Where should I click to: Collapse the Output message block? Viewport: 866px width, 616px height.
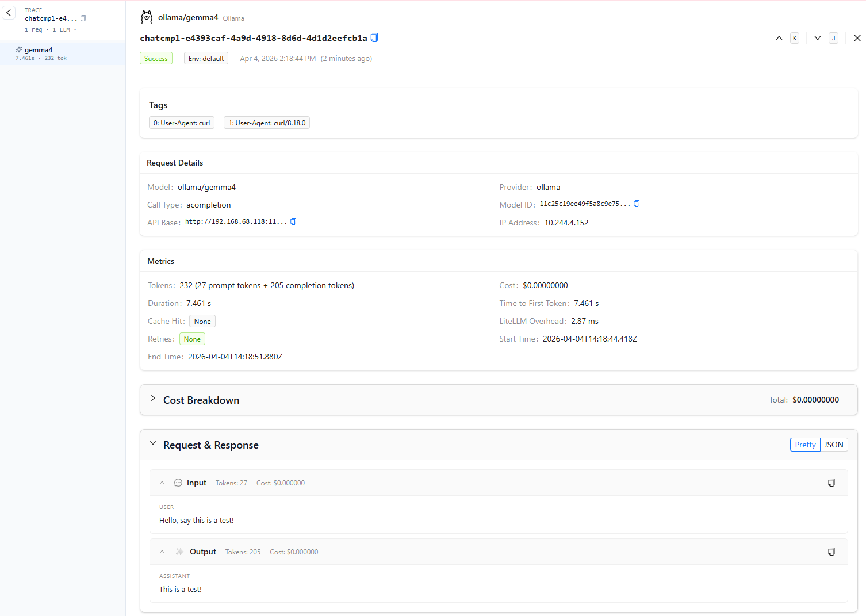162,552
